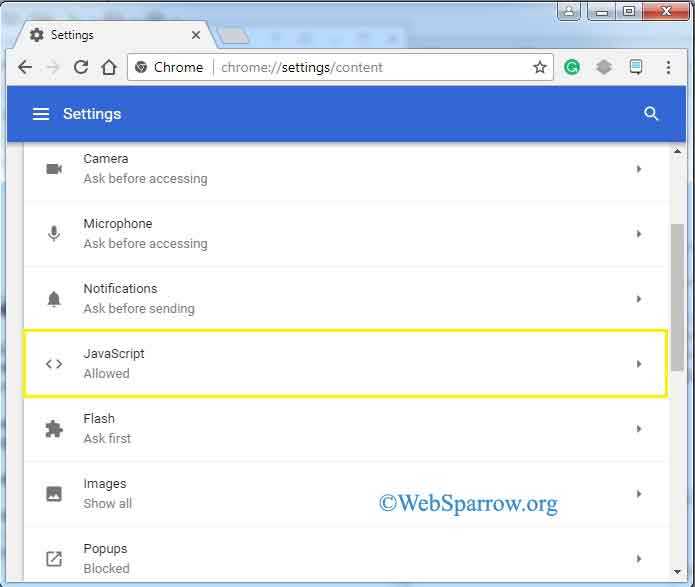Click 'Blocked' under Popups
The width and height of the screenshot is (695, 587).
click(x=106, y=568)
